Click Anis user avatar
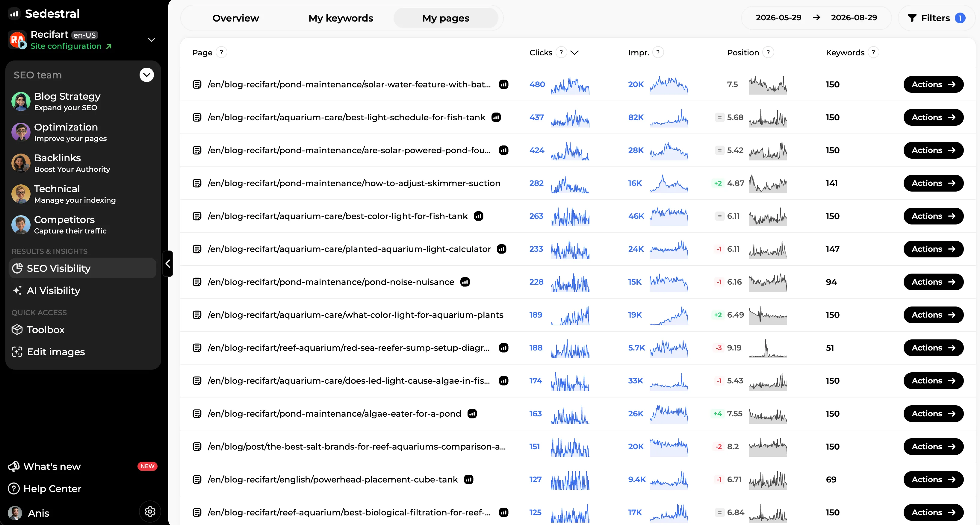 15,513
